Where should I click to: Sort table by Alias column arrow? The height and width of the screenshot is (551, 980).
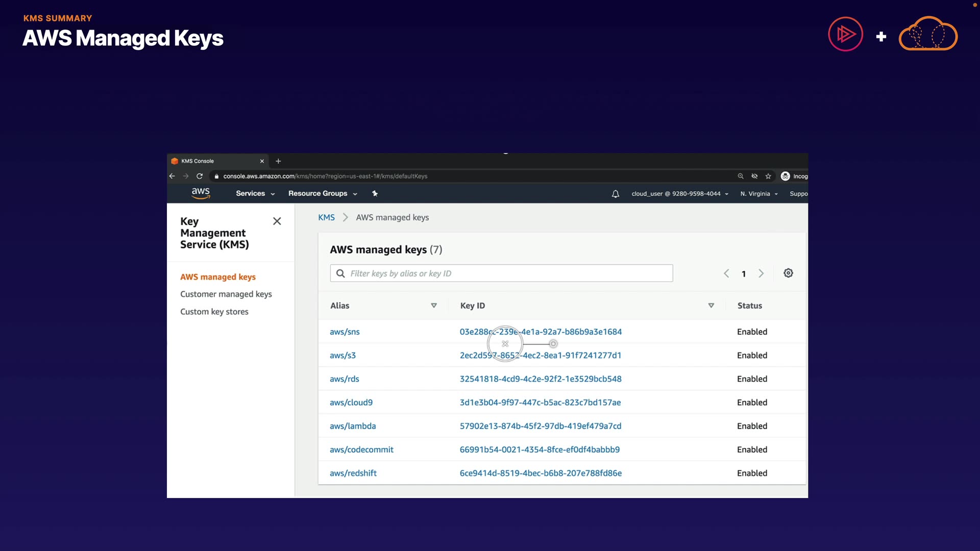pos(434,306)
